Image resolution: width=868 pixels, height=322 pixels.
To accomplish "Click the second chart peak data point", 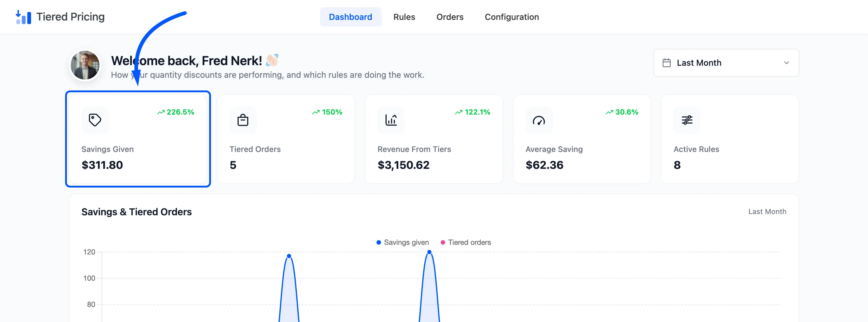I will pyautogui.click(x=429, y=252).
